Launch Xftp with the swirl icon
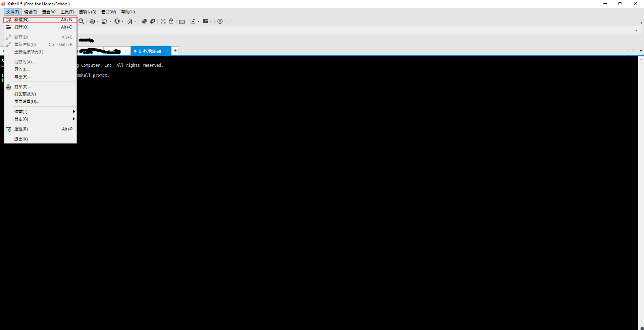This screenshot has height=330, width=644. (x=144, y=21)
